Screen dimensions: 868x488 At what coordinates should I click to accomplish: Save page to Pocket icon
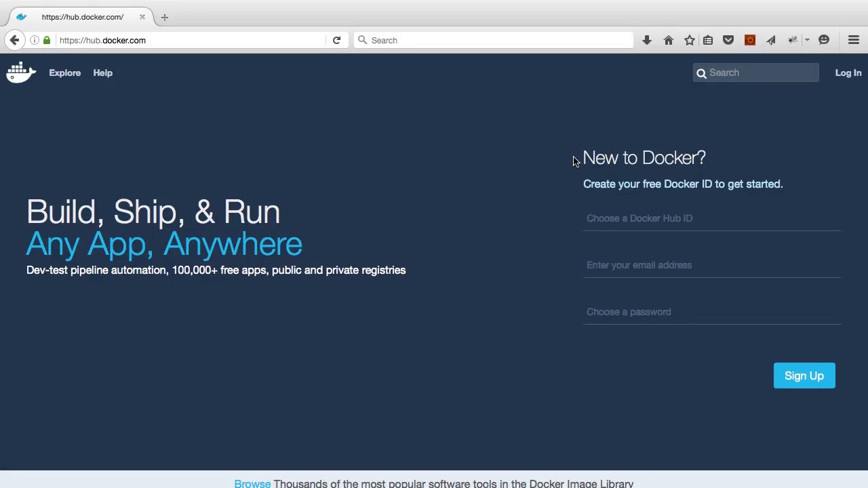pyautogui.click(x=728, y=40)
